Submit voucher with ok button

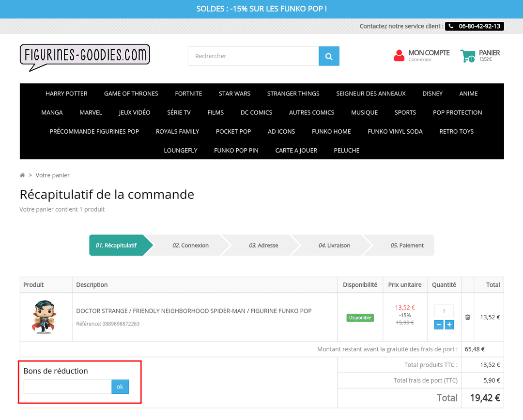120,387
